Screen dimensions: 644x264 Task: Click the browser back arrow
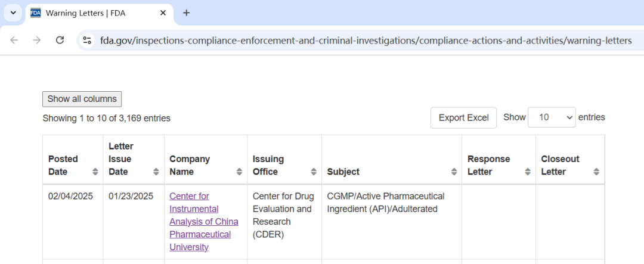click(x=14, y=40)
